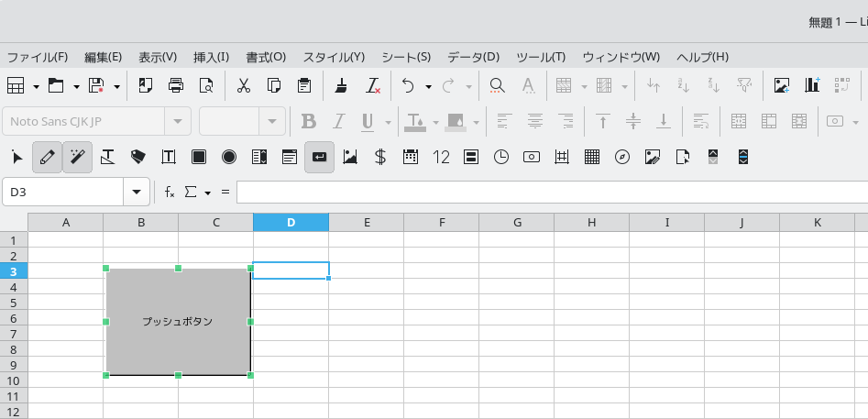Toggle Align Left button

point(504,121)
